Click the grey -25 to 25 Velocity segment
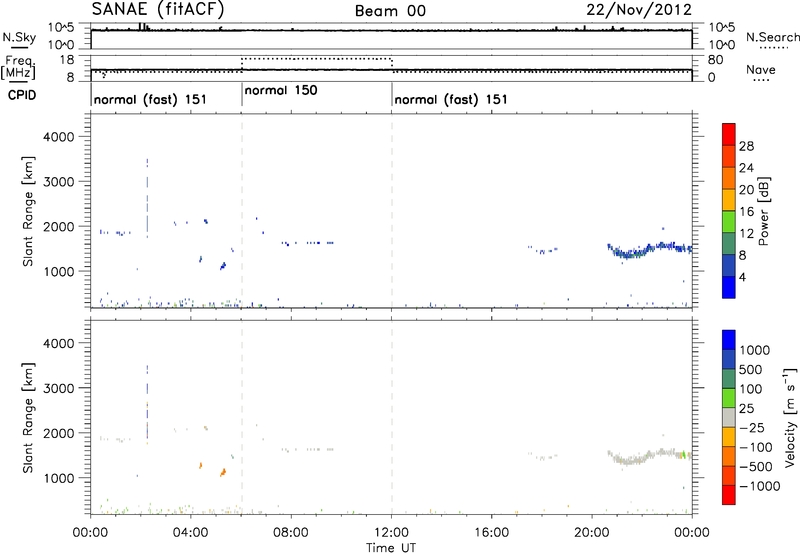The width and height of the screenshot is (800, 554). [729, 417]
